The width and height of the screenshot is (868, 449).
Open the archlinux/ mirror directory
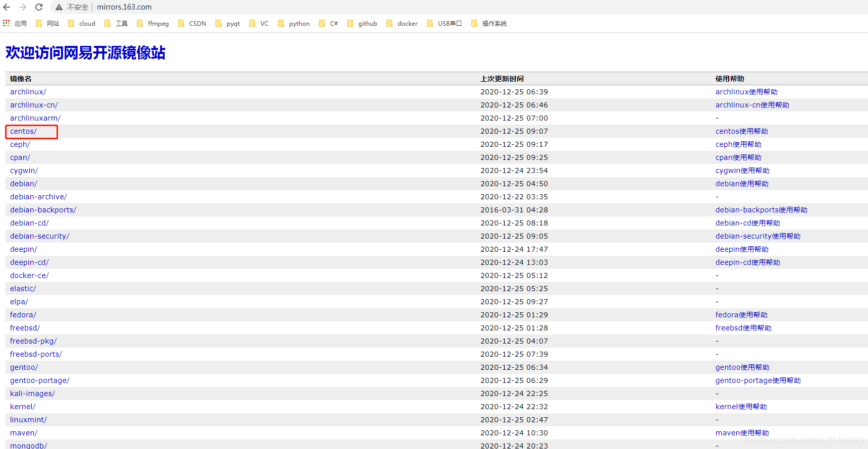point(28,92)
